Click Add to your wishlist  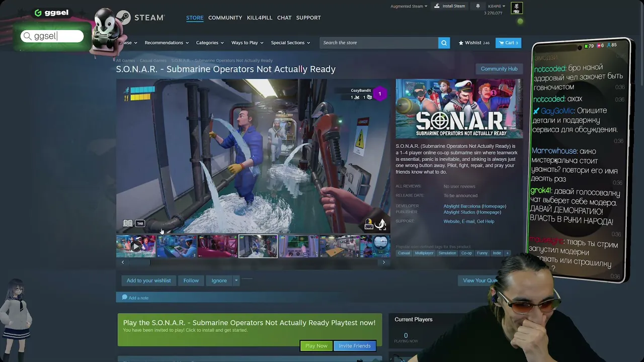pos(148,281)
